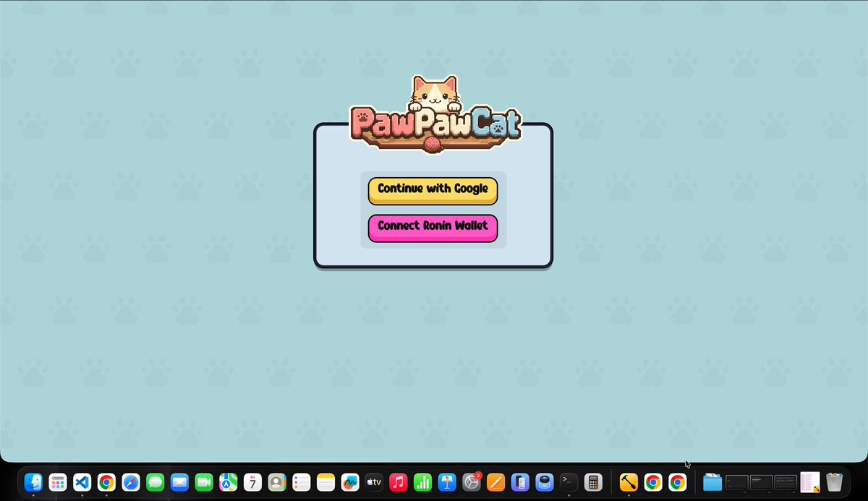This screenshot has width=868, height=501.
Task: Click the yellow hammer app icon
Action: coord(629,482)
